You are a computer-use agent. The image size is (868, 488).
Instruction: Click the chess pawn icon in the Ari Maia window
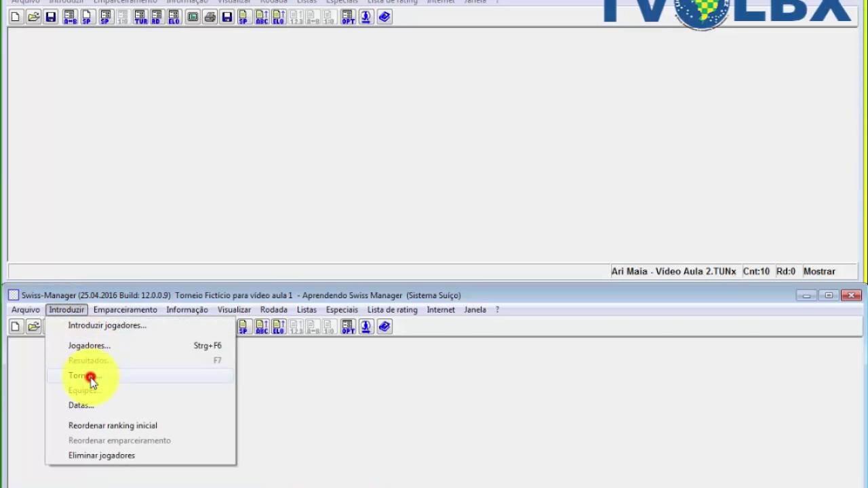coord(366,17)
